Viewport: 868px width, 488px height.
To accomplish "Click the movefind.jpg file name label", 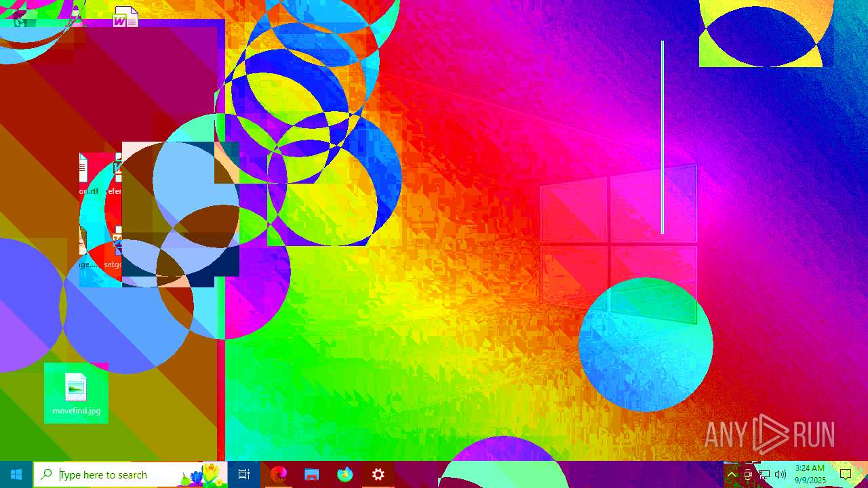I will click(76, 411).
